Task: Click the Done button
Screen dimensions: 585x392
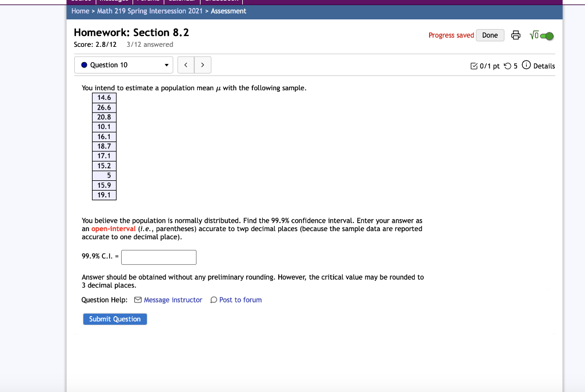Action: coord(490,35)
